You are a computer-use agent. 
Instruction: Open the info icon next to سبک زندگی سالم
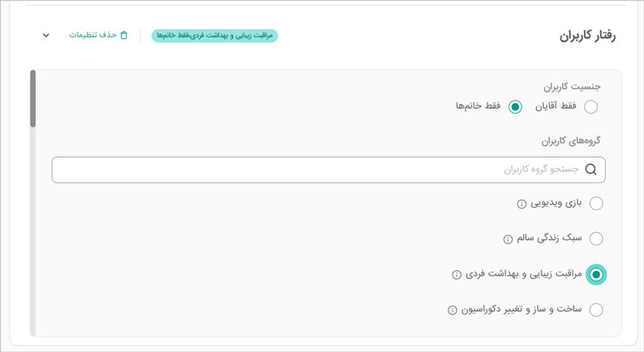click(508, 239)
